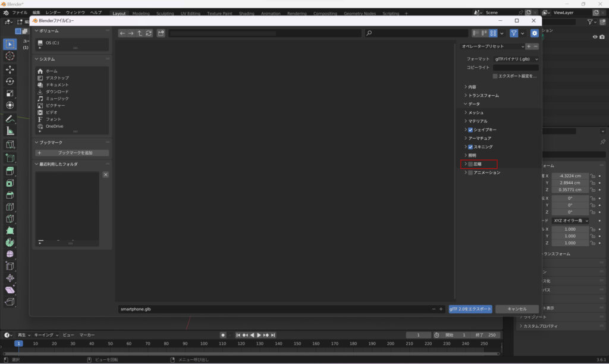Click the refresh file list icon
The height and width of the screenshot is (364, 609).
(149, 33)
